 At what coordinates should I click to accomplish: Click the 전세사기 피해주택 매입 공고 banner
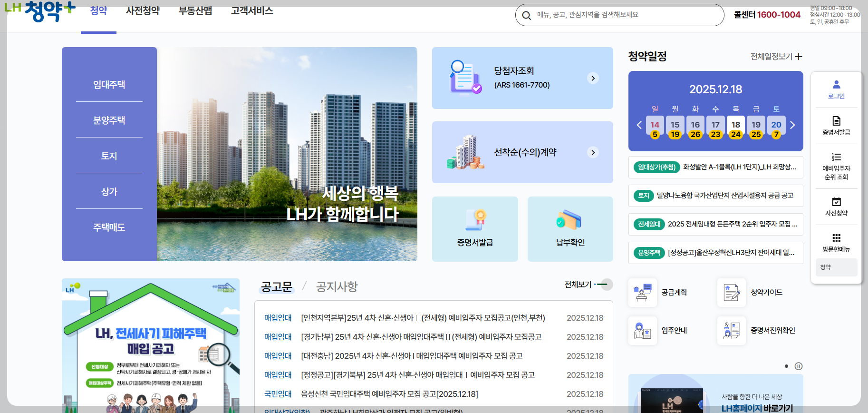tap(151, 346)
